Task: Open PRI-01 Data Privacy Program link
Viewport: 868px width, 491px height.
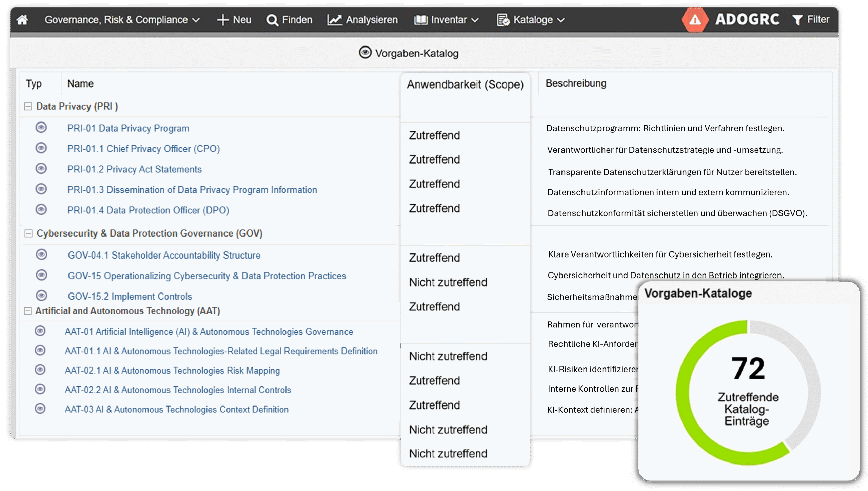Action: click(x=128, y=128)
